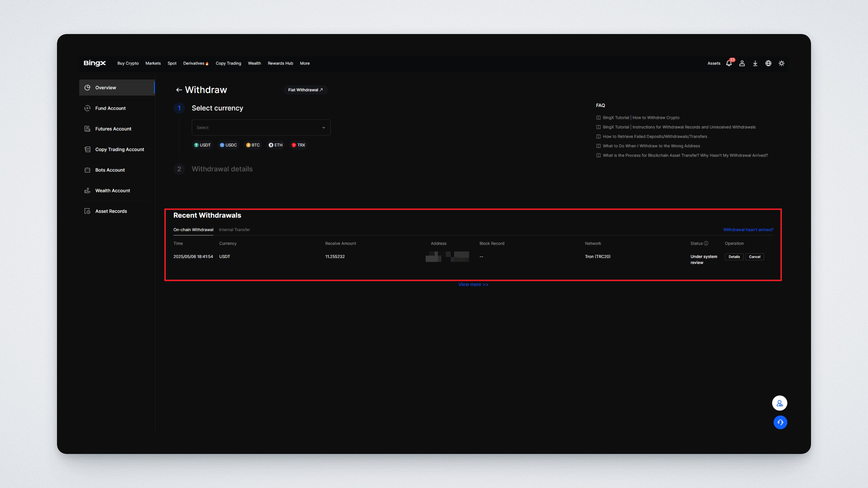
Task: Toggle light theme sun icon
Action: click(x=781, y=63)
